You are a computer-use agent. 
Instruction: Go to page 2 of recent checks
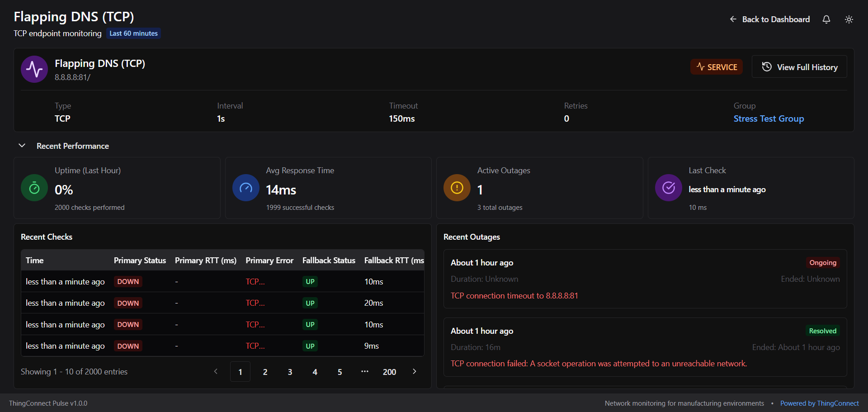pos(265,372)
